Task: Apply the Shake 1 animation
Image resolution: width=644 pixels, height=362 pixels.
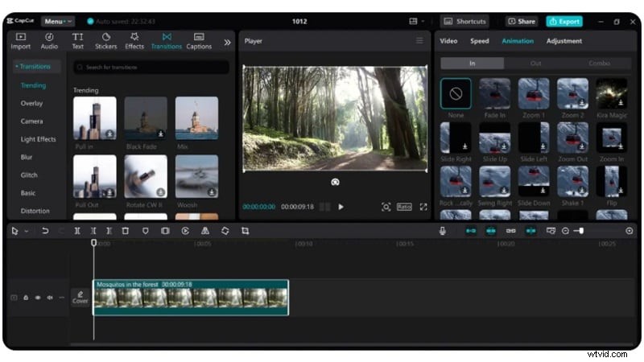Action: pyautogui.click(x=572, y=182)
